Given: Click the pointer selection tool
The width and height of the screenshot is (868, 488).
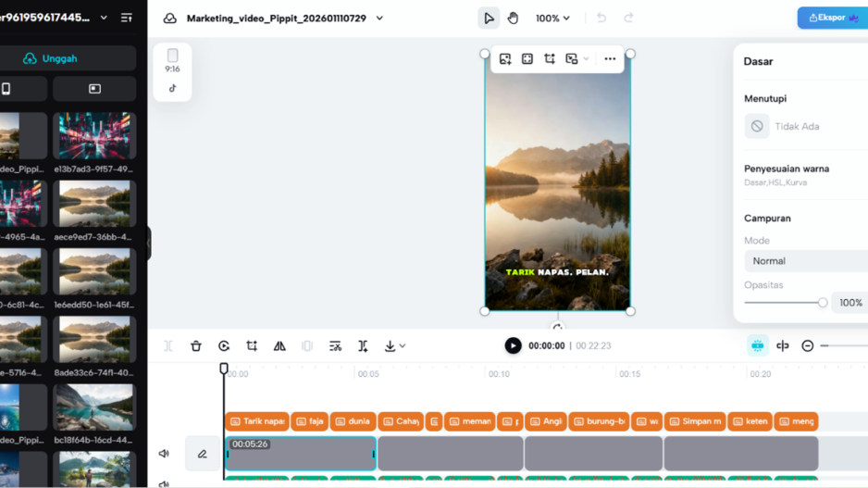Looking at the screenshot, I should 489,18.
